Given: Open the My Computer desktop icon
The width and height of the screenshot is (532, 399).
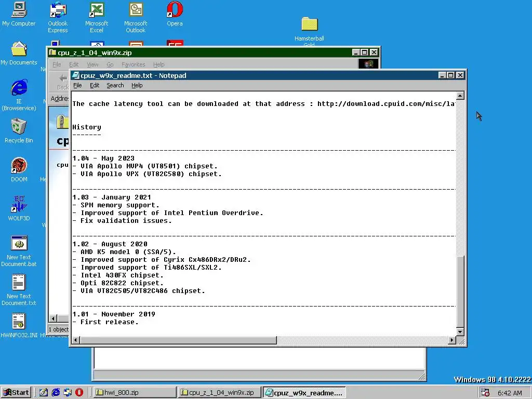Looking at the screenshot, I should [x=19, y=14].
